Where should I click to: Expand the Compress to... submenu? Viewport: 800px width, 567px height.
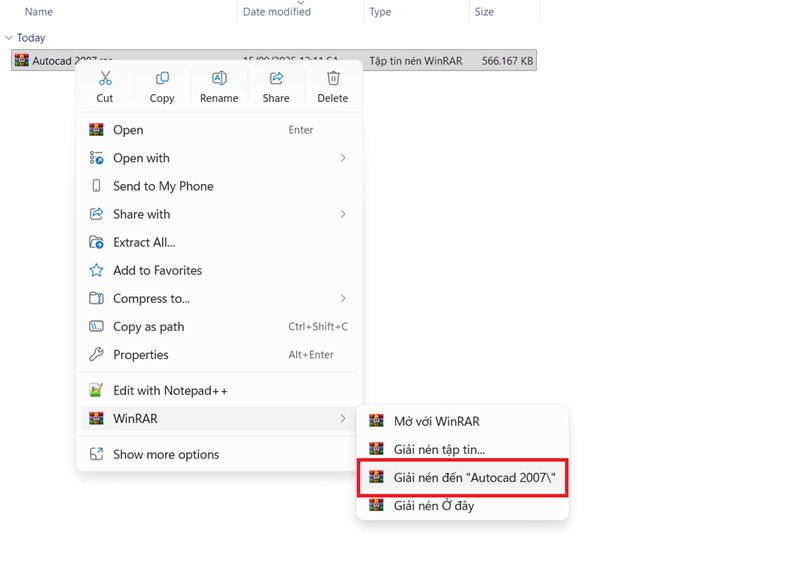point(343,298)
